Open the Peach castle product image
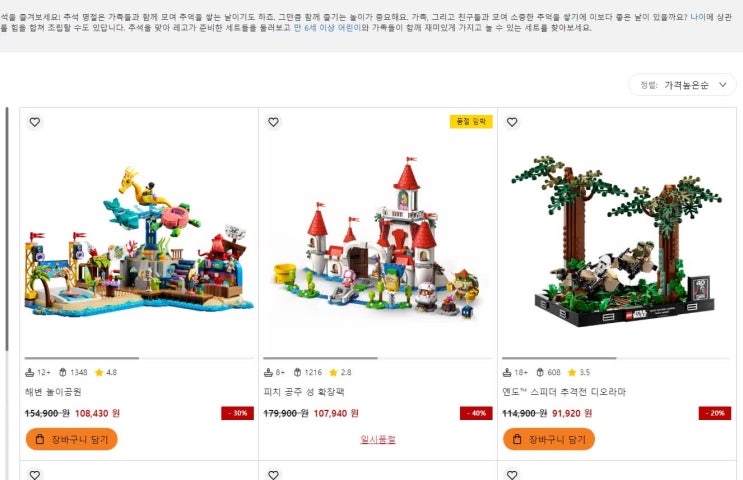743x480 pixels. click(378, 239)
